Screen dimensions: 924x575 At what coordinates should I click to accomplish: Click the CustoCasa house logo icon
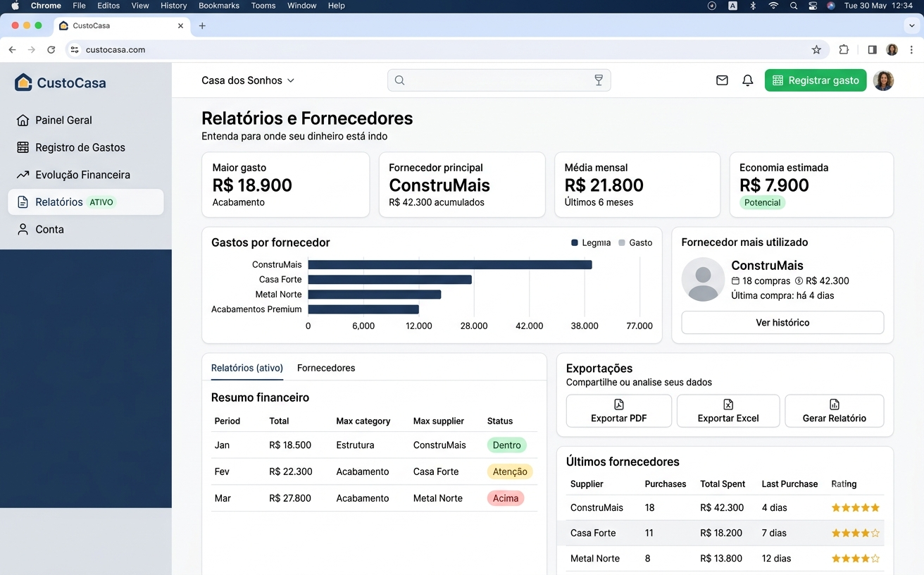tap(23, 82)
